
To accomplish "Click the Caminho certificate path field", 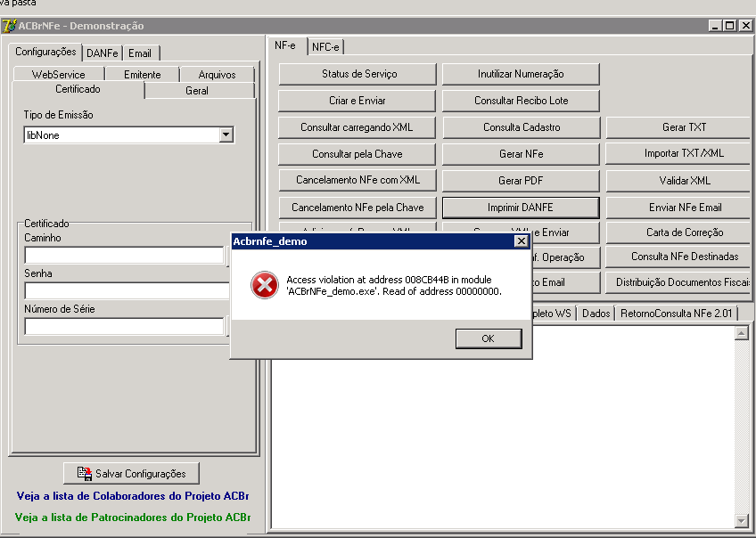I will tap(124, 256).
